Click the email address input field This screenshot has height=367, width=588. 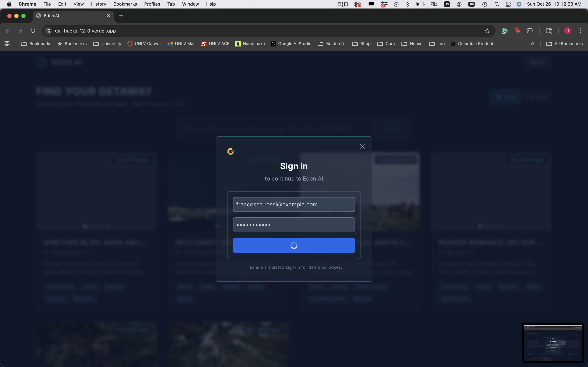pos(293,204)
